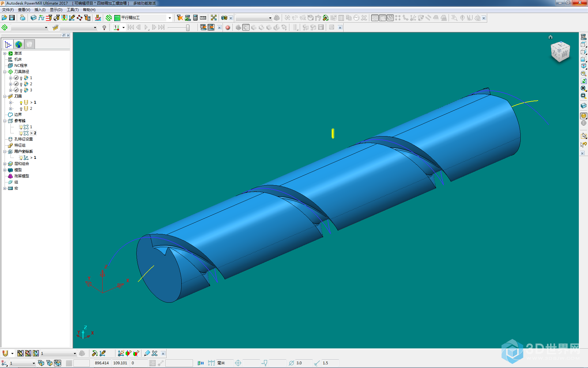Click the home view icon above view cube
The height and width of the screenshot is (368, 588).
550,37
